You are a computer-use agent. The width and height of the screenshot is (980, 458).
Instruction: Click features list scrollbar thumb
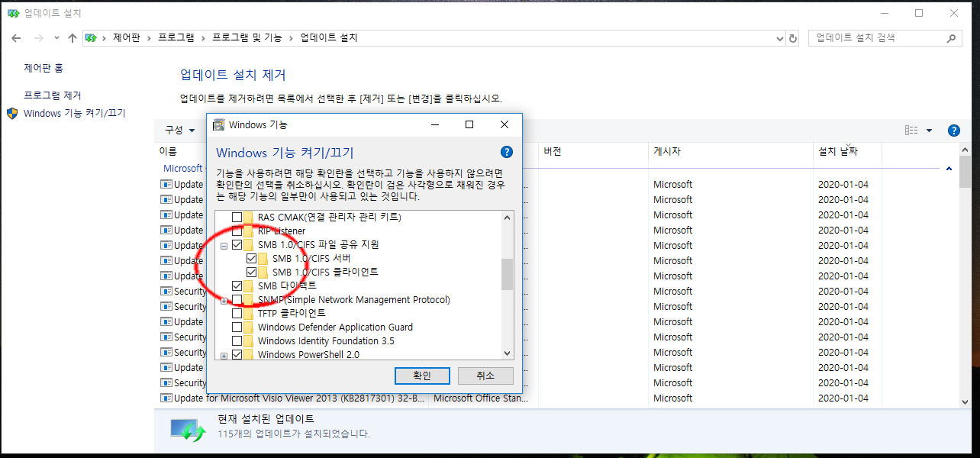(508, 274)
